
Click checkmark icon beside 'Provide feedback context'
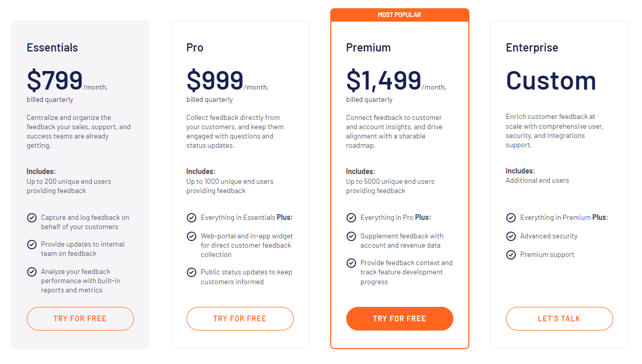[351, 263]
